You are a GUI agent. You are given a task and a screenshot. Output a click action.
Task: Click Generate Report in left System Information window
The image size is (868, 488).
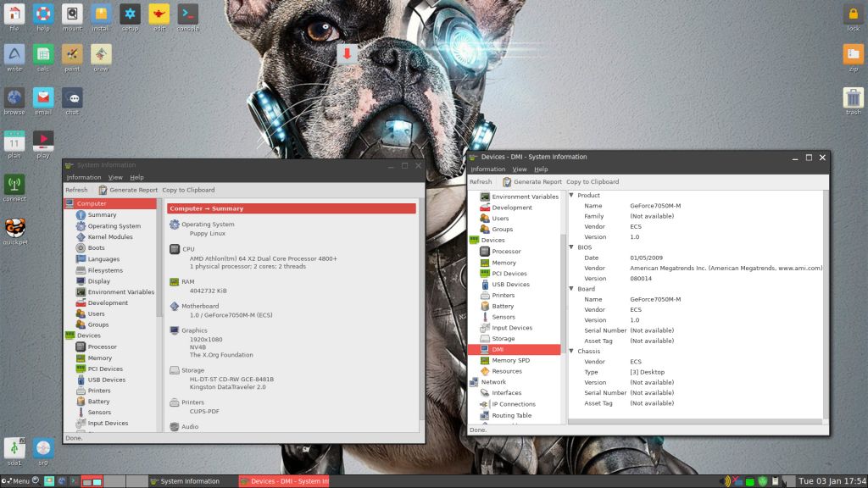click(x=128, y=191)
